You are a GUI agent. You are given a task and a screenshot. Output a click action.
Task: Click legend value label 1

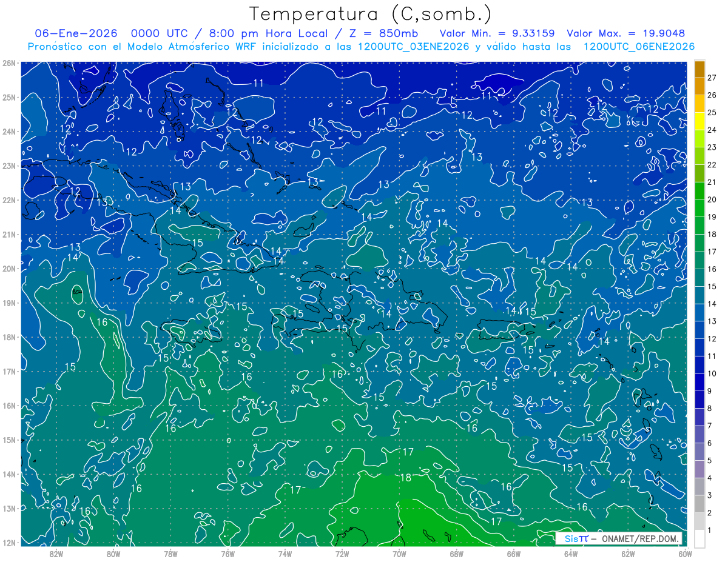710,530
